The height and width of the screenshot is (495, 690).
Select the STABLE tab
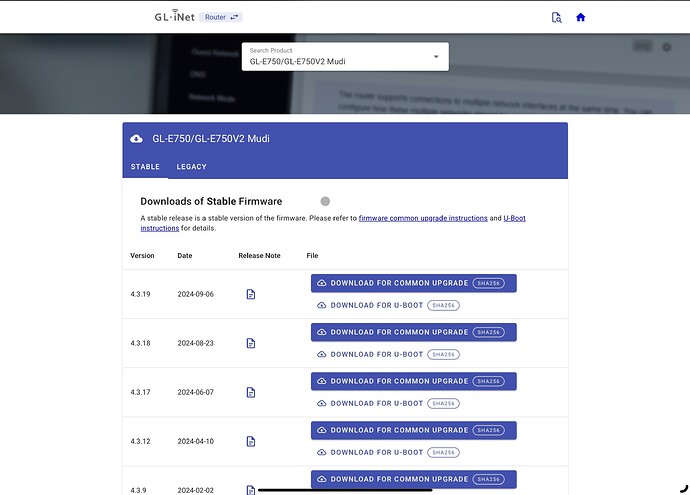point(145,167)
